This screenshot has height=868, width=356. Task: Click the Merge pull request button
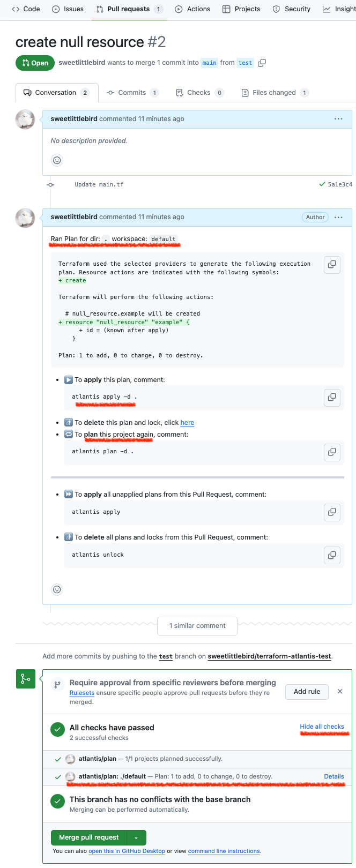click(89, 837)
